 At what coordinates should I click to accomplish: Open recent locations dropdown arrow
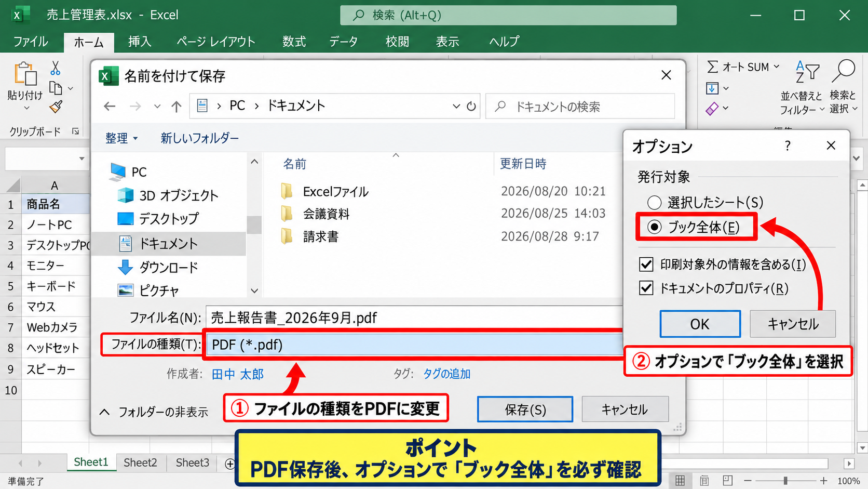[x=157, y=107]
